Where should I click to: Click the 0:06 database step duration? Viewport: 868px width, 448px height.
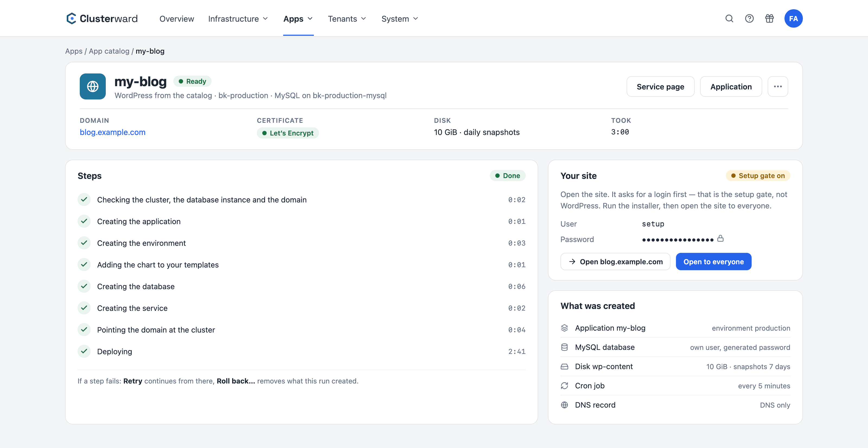coord(517,286)
